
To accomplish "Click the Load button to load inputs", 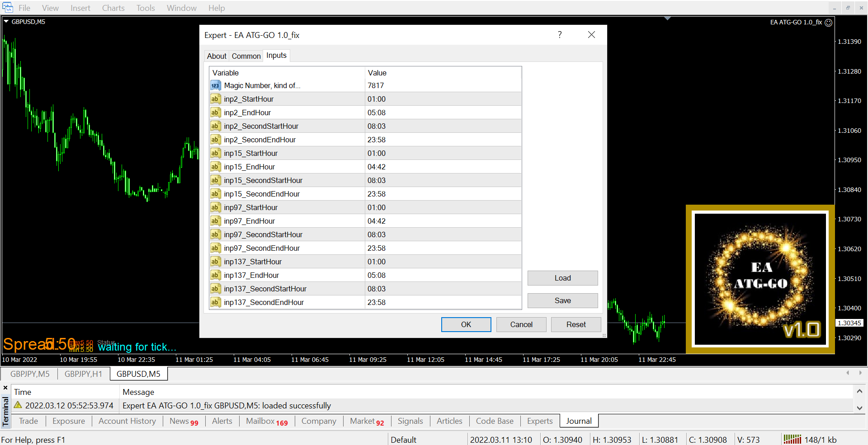I will [x=562, y=278].
